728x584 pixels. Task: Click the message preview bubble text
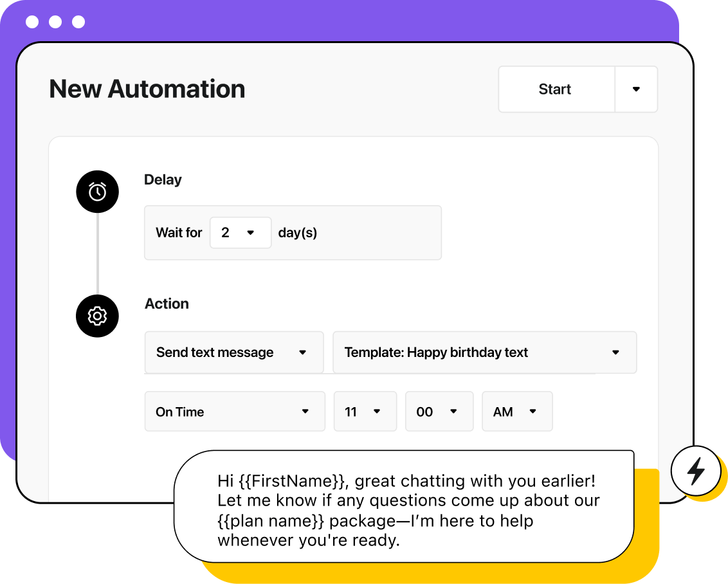(x=408, y=511)
